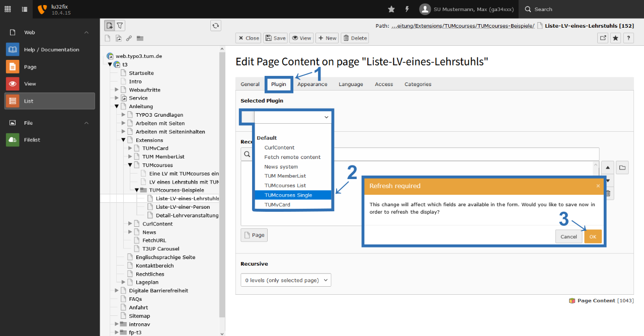
Task: Click the new page toggle in tree toolbar
Action: (x=109, y=26)
